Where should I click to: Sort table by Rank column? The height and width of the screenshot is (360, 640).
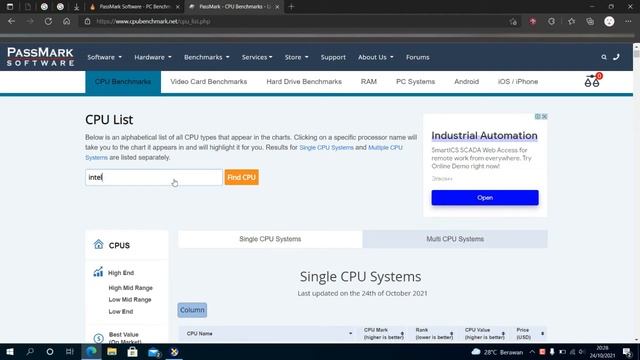click(x=434, y=333)
